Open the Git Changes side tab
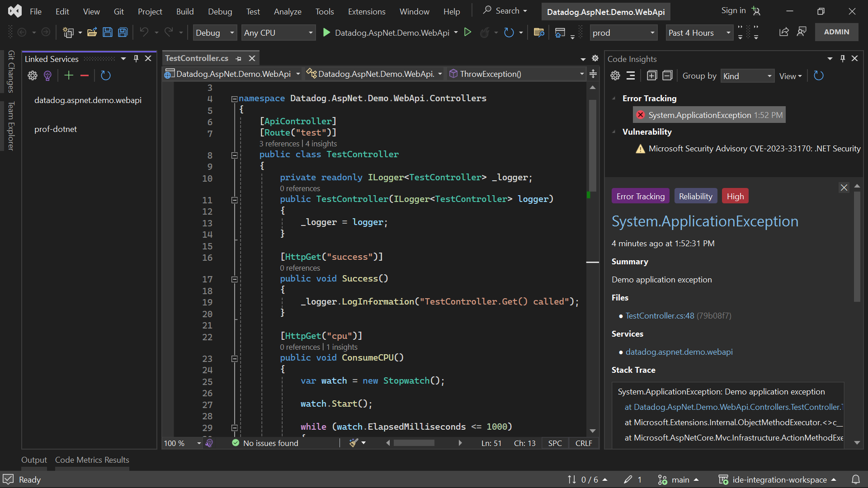The width and height of the screenshot is (868, 488). point(11,71)
